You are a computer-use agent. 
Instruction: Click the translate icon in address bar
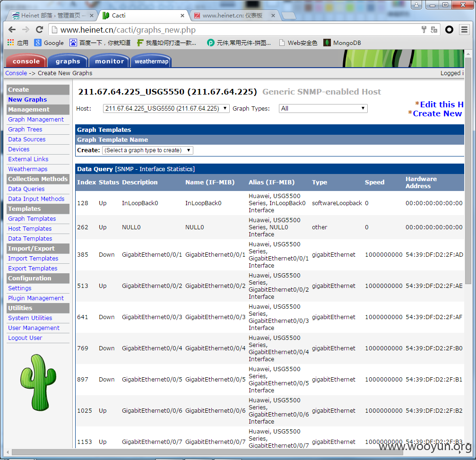[434, 29]
